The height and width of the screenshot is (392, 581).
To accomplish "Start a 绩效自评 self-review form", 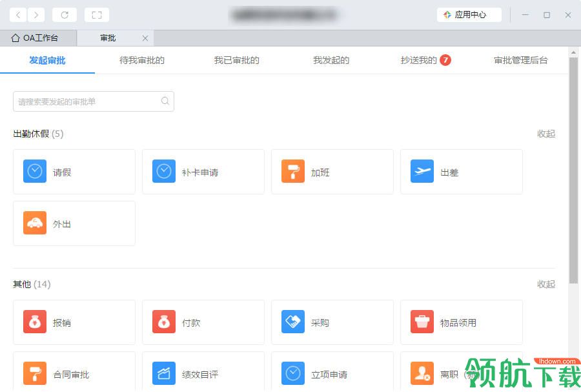I will 203,371.
